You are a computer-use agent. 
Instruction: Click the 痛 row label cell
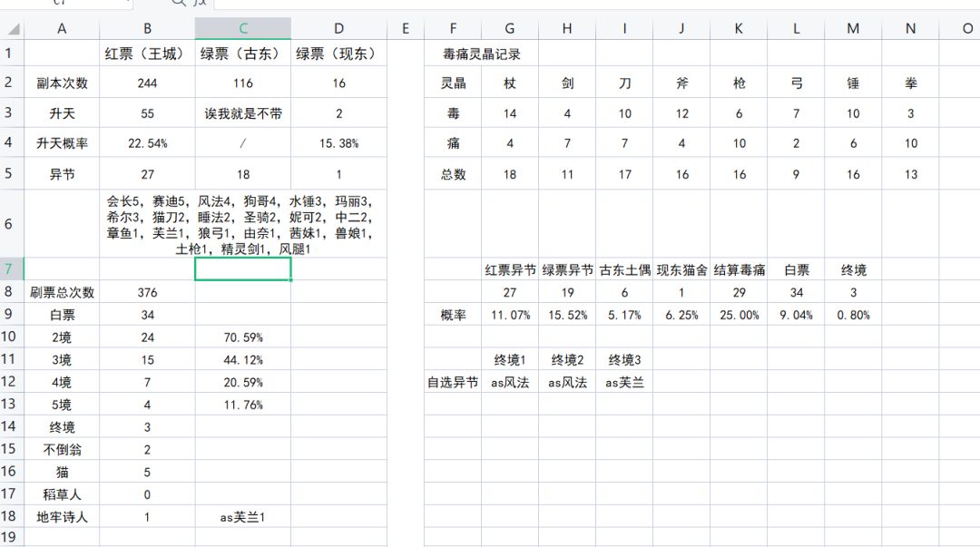(453, 143)
